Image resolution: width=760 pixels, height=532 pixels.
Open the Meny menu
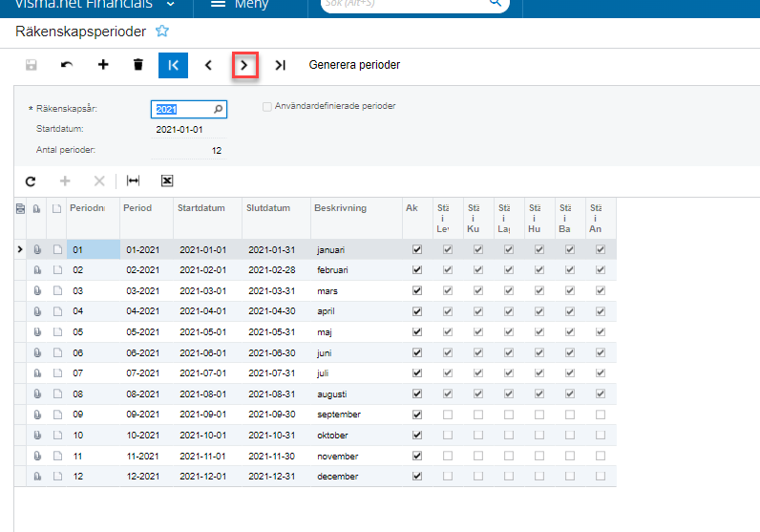(239, 5)
